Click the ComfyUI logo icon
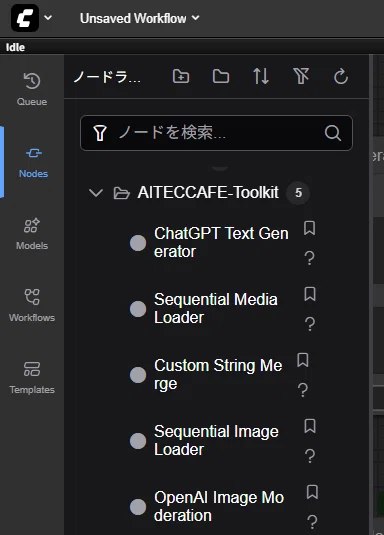Viewport: 384px width, 535px height. (25, 18)
